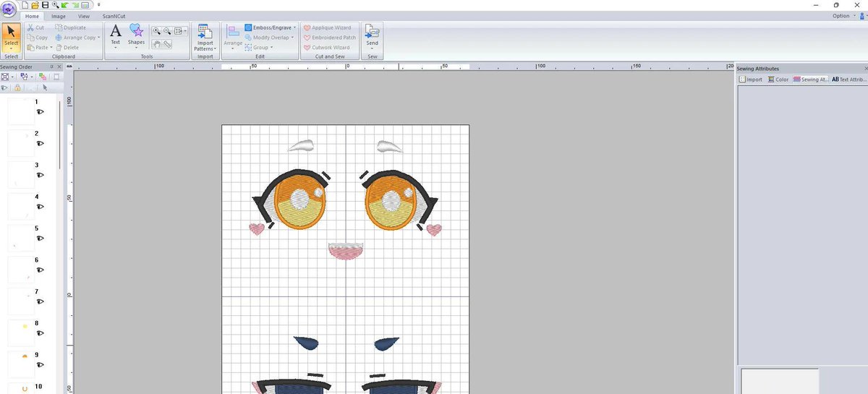Create a new design file
Screen dimensions: 868x394
coord(25,5)
